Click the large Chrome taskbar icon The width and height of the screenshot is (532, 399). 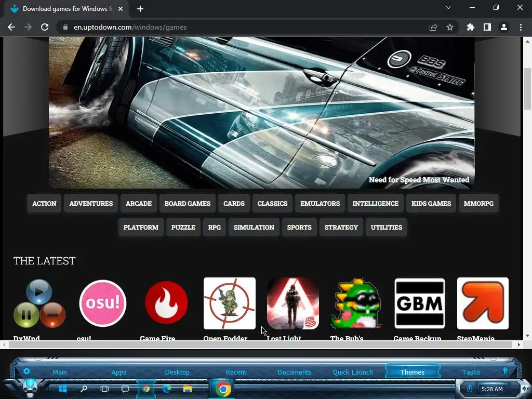[223, 389]
